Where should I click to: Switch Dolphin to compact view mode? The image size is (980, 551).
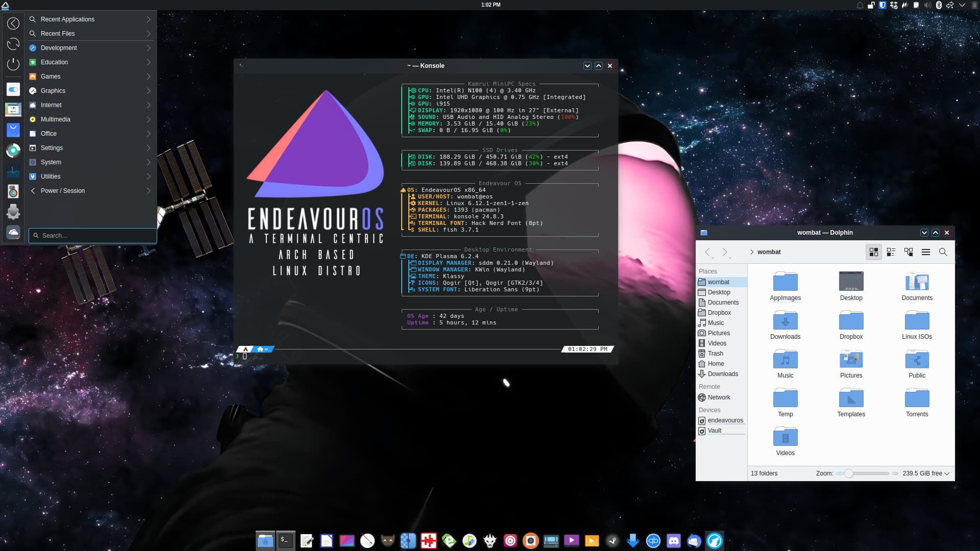[x=891, y=252]
